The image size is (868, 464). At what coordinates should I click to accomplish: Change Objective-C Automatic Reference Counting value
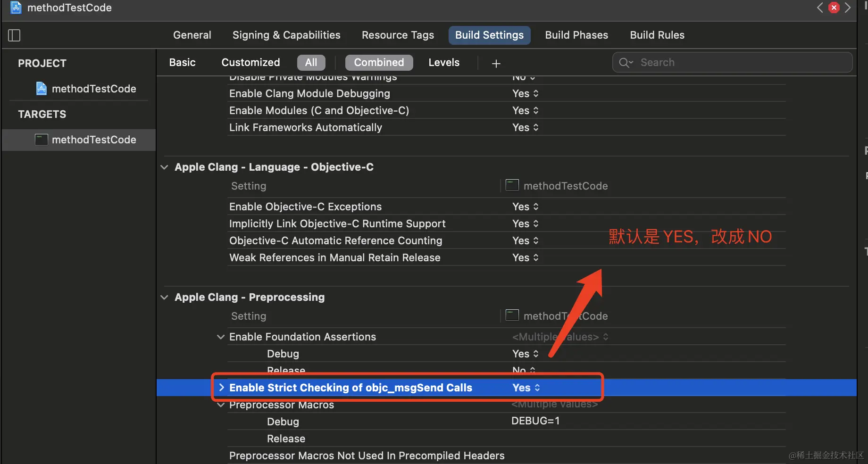(x=526, y=241)
